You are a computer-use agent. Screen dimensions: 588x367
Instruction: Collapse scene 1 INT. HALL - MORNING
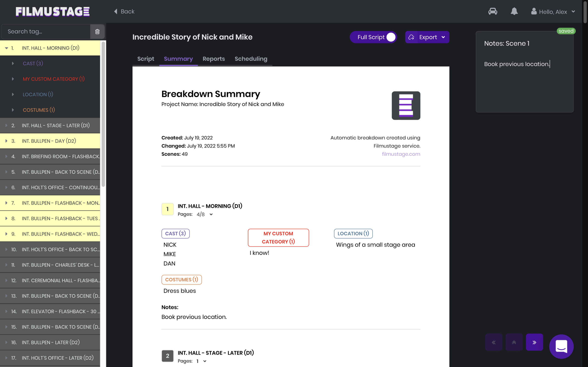[7, 48]
